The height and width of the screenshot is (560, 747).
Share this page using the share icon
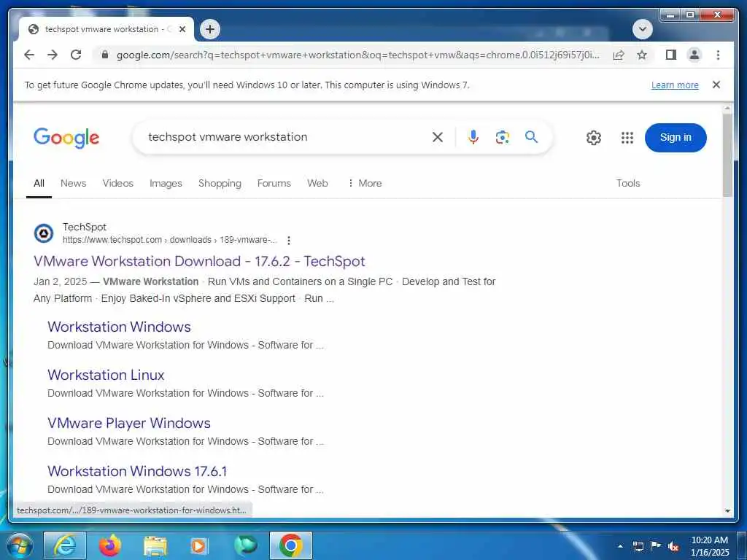coord(619,55)
